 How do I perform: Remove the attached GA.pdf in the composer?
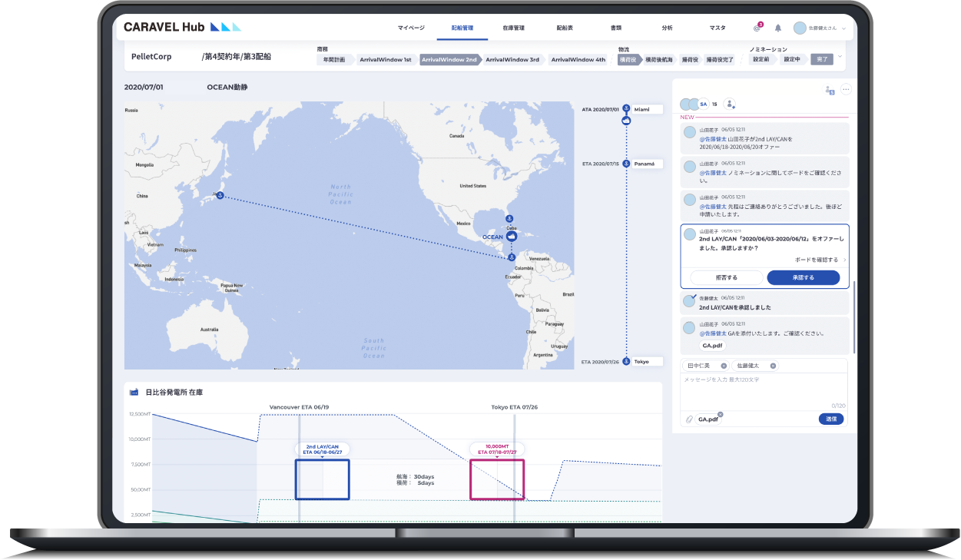720,414
